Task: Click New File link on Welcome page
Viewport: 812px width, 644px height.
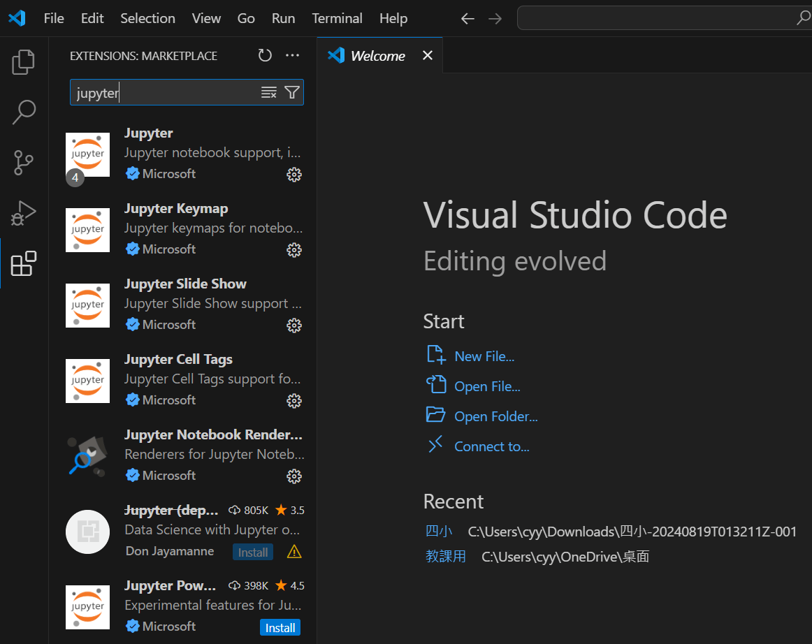Action: point(484,356)
